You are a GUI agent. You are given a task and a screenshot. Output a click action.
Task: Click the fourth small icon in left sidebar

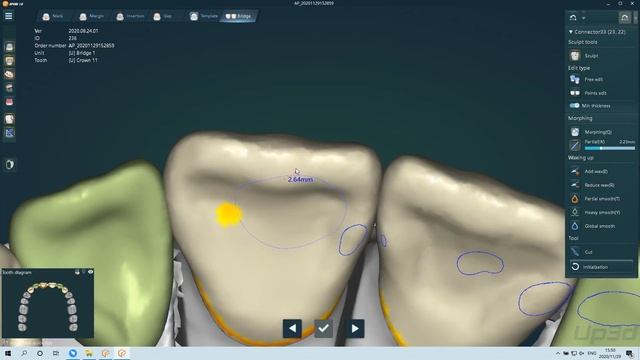(9, 88)
